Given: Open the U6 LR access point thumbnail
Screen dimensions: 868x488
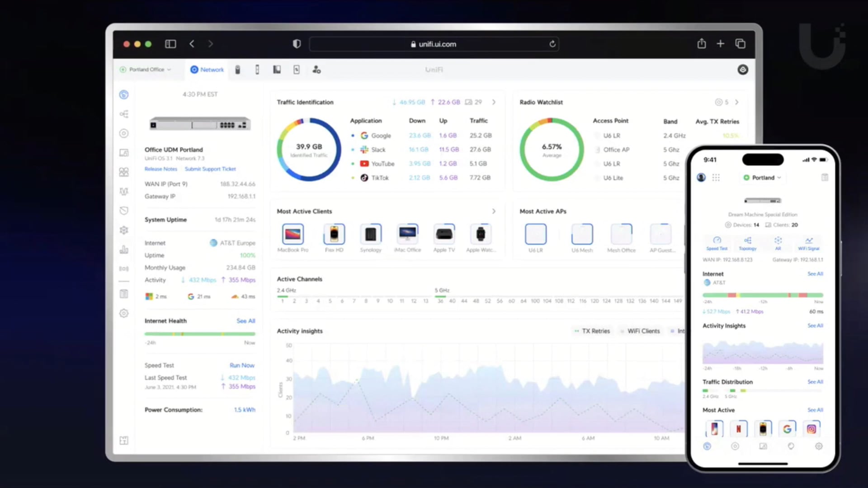Looking at the screenshot, I should pyautogui.click(x=536, y=234).
